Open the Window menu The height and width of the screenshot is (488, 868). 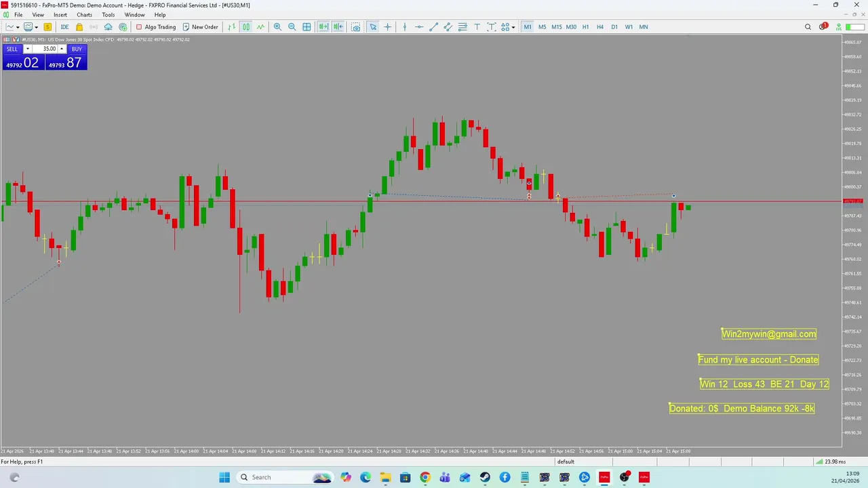134,15
